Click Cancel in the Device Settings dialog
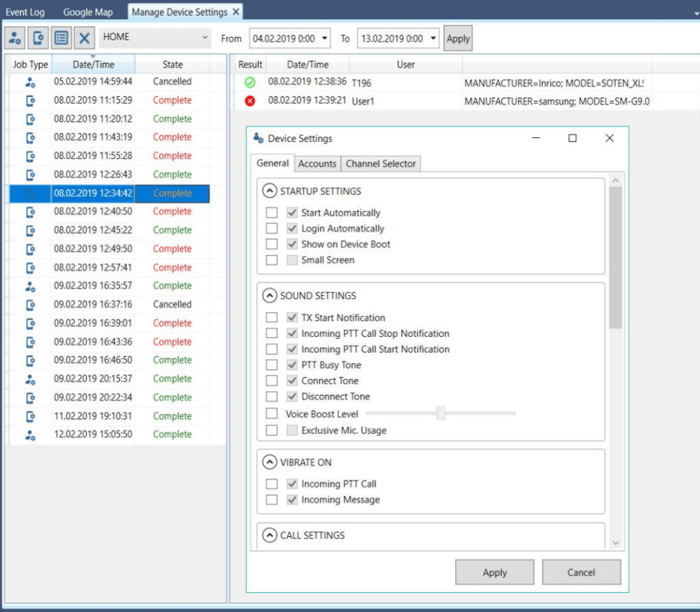700x612 pixels. 581,572
